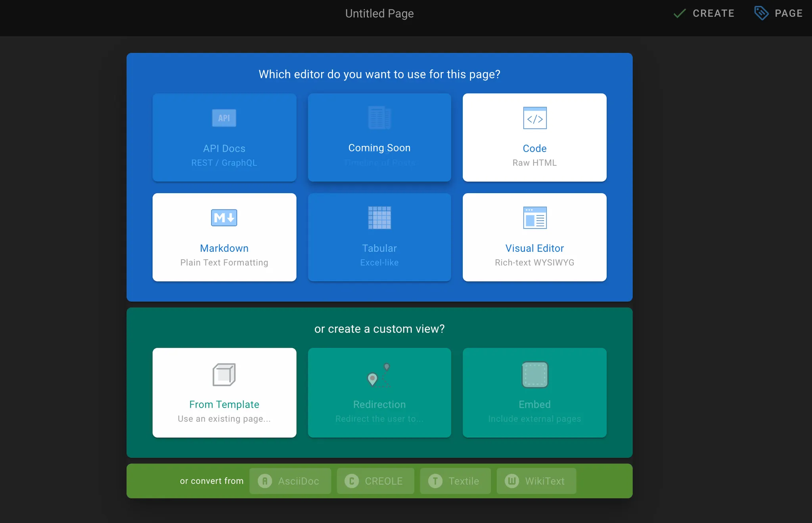The width and height of the screenshot is (812, 523).
Task: Click the From Template cube icon
Action: coord(224,374)
